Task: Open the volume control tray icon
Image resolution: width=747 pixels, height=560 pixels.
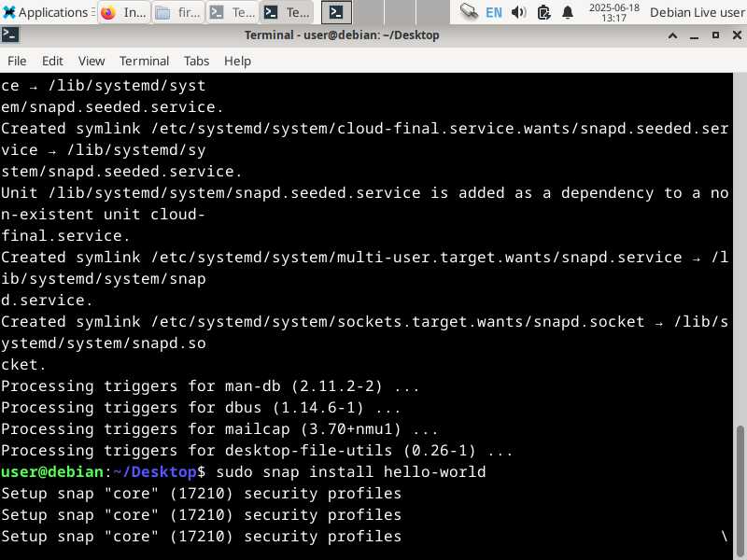Action: (518, 12)
